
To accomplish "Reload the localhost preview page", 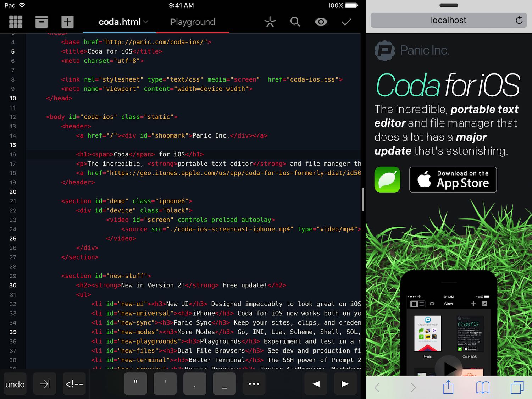I will (519, 20).
